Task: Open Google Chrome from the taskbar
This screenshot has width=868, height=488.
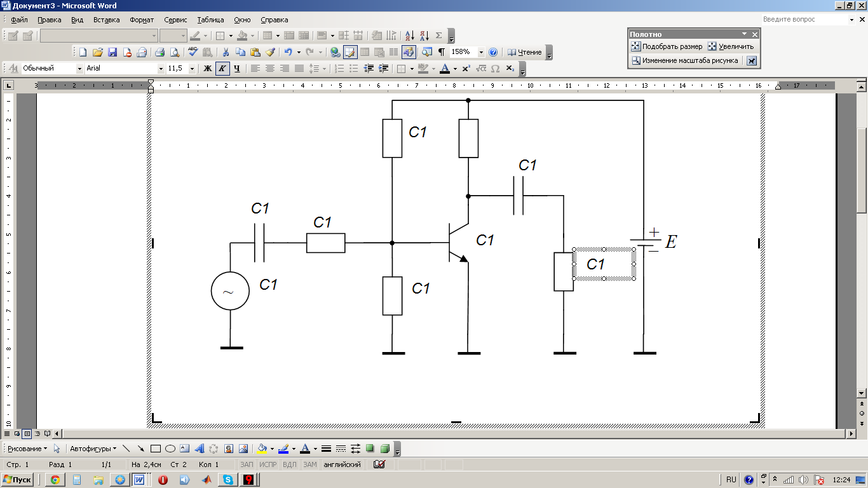Action: [55, 480]
